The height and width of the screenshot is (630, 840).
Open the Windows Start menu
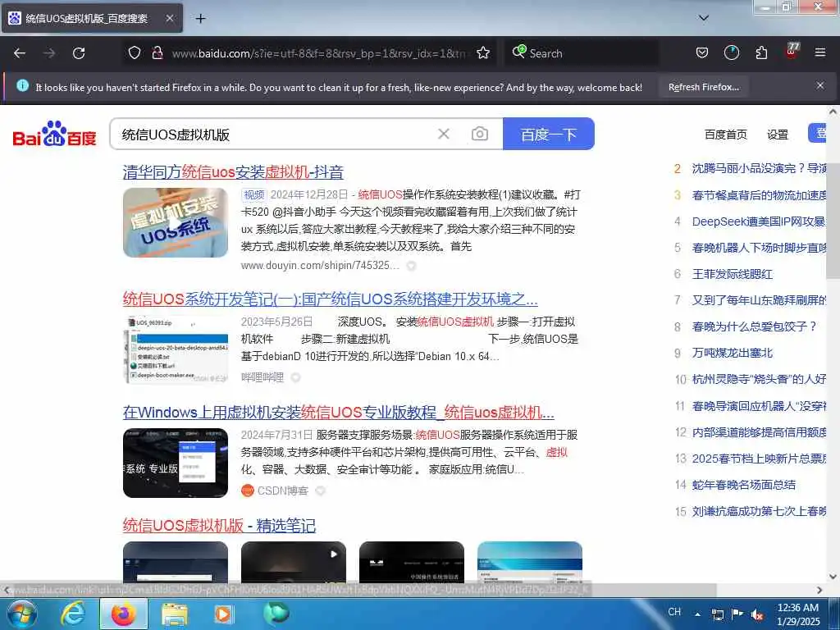pyautogui.click(x=22, y=614)
